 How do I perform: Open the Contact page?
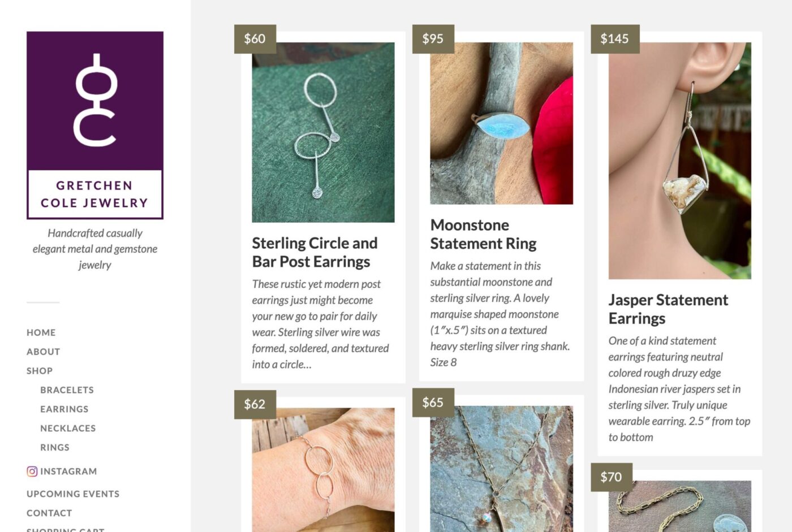pyautogui.click(x=49, y=513)
